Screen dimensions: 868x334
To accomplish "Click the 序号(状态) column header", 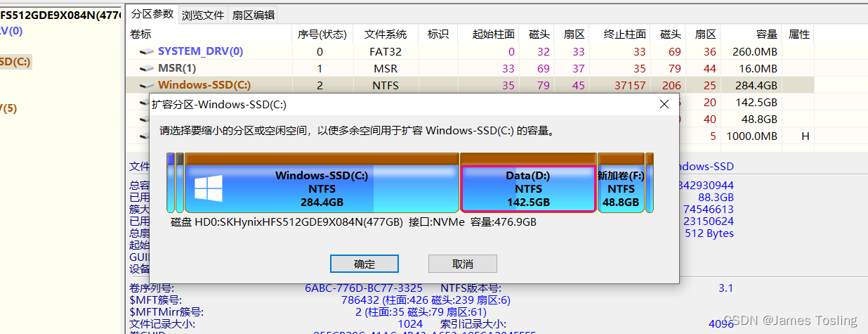I will [322, 34].
